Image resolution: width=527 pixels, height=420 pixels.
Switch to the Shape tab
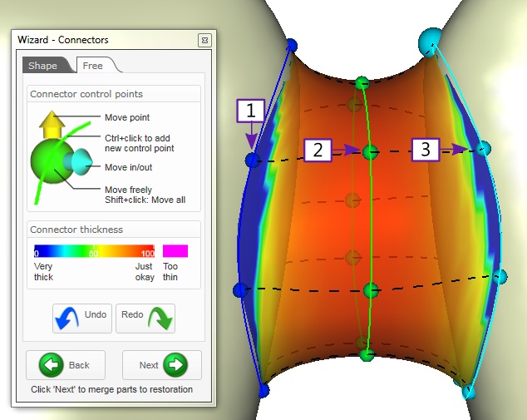point(43,65)
